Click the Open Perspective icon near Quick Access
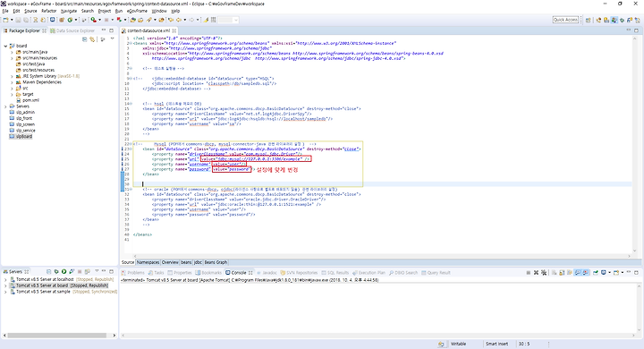 point(589,20)
